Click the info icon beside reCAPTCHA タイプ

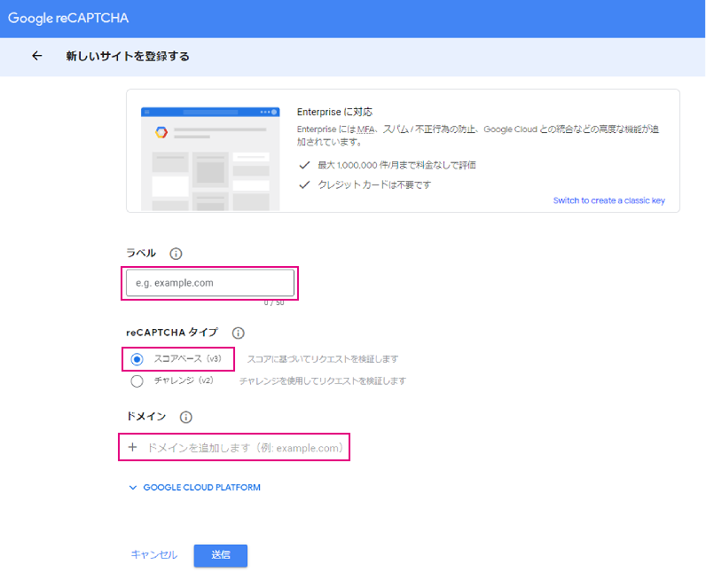click(239, 333)
